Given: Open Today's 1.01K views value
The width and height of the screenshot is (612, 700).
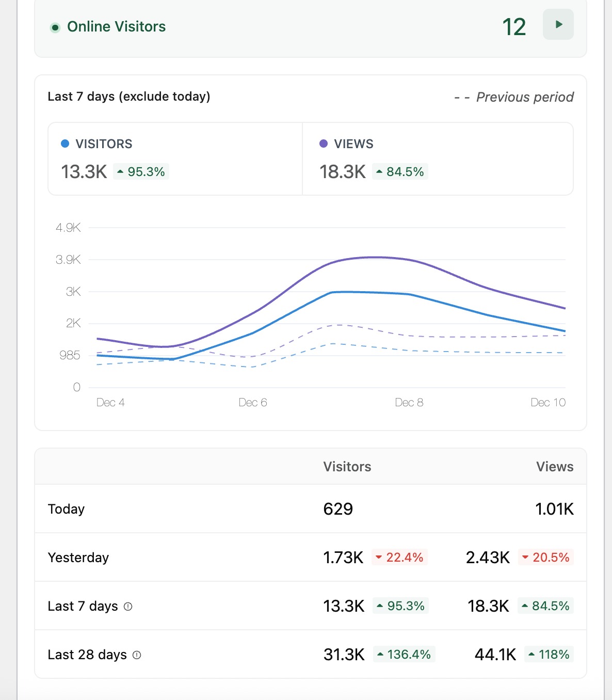Looking at the screenshot, I should (554, 509).
